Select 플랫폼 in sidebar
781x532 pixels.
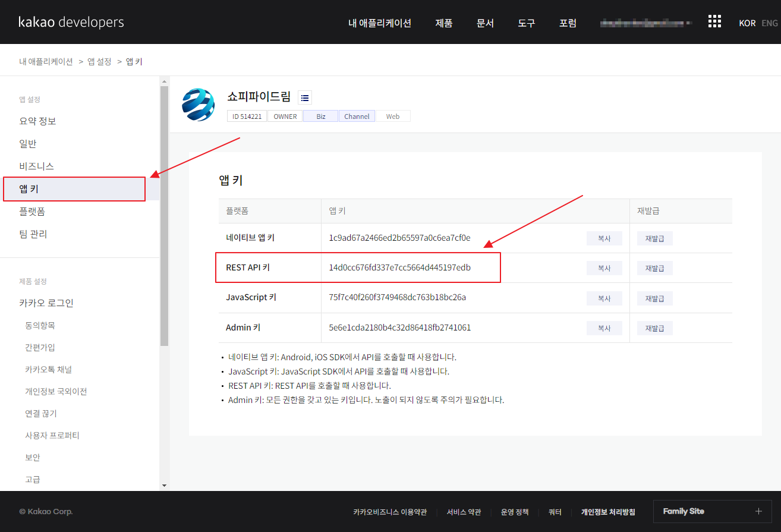pos(32,212)
